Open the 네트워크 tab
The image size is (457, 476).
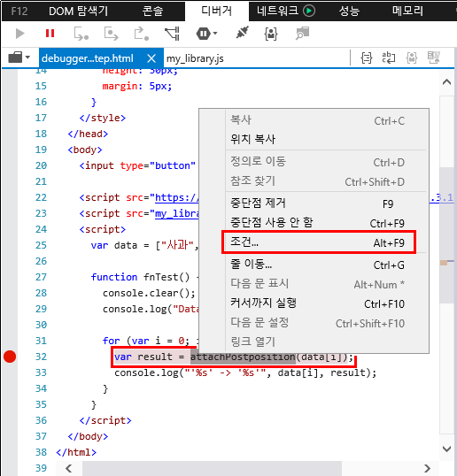coord(277,12)
